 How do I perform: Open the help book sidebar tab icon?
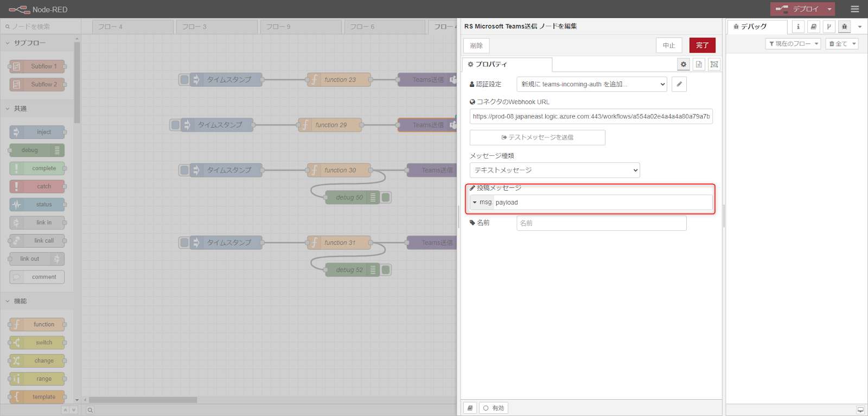coord(813,27)
